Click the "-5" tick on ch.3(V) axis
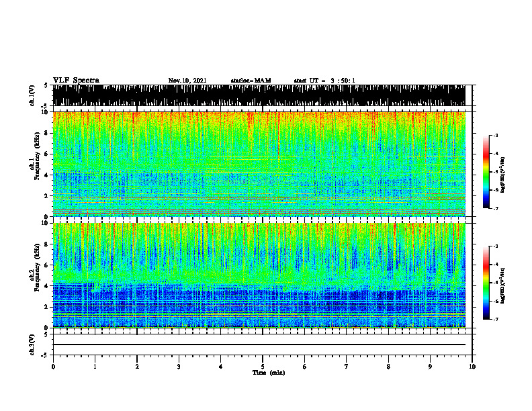 pyautogui.click(x=45, y=355)
